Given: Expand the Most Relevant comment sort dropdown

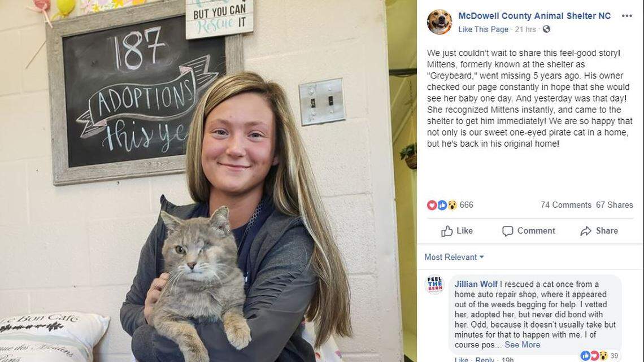Looking at the screenshot, I should pos(454,257).
